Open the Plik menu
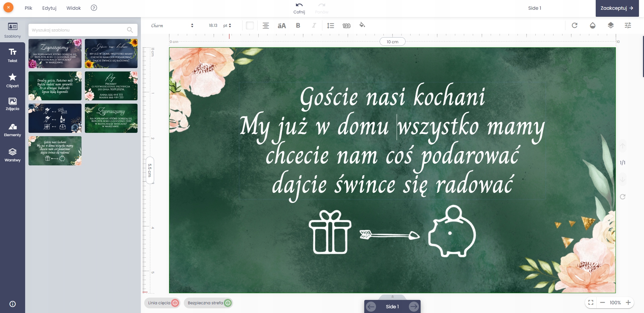The image size is (644, 313). coord(29,8)
